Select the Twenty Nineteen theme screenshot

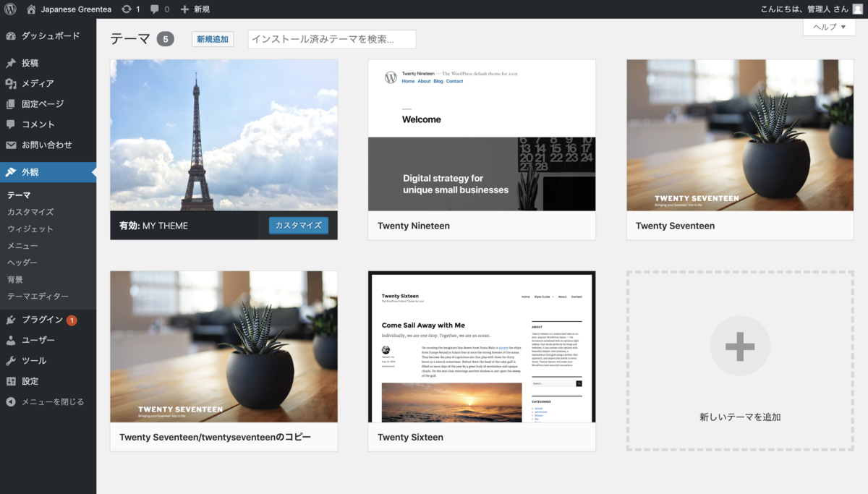click(x=482, y=135)
